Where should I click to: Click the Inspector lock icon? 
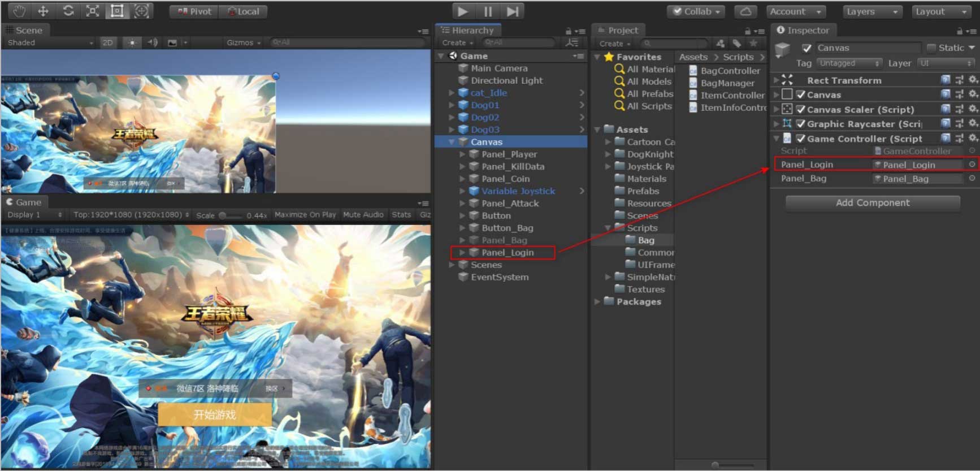coord(960,31)
